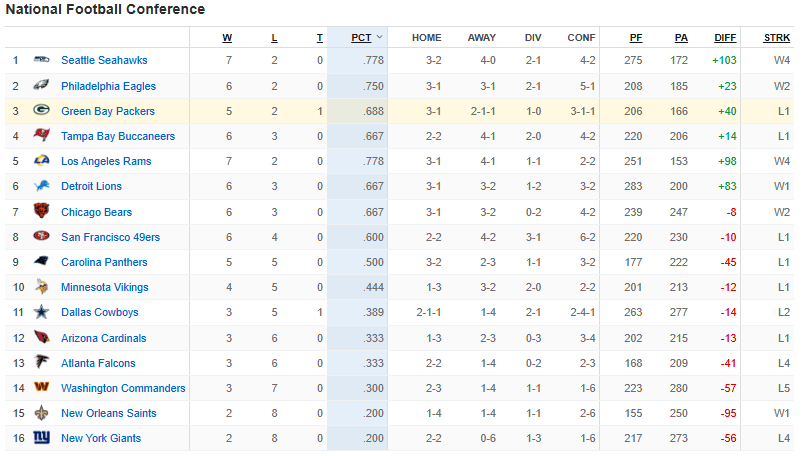Click the Minnesota Vikings logo icon
Image resolution: width=803 pixels, height=456 pixels.
click(x=41, y=287)
